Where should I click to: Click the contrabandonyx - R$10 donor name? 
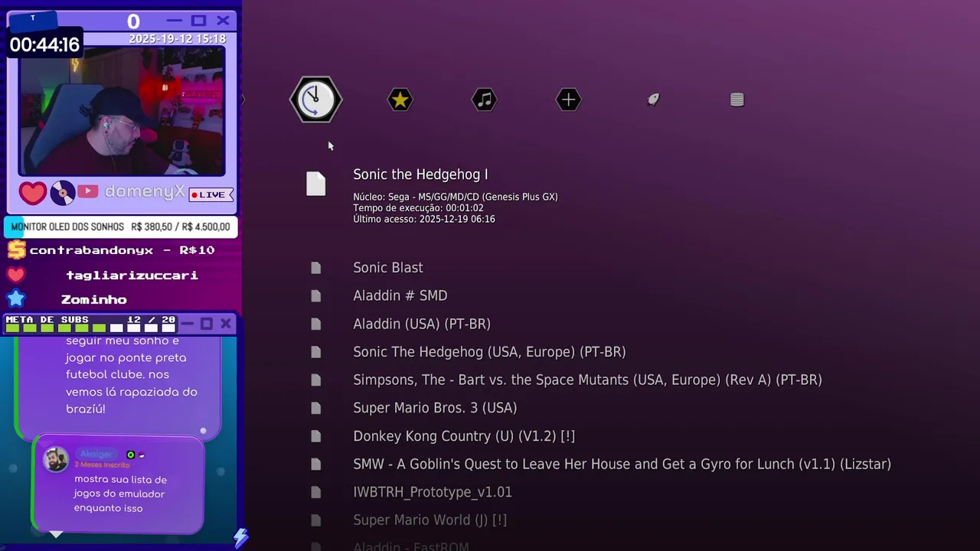pos(122,250)
